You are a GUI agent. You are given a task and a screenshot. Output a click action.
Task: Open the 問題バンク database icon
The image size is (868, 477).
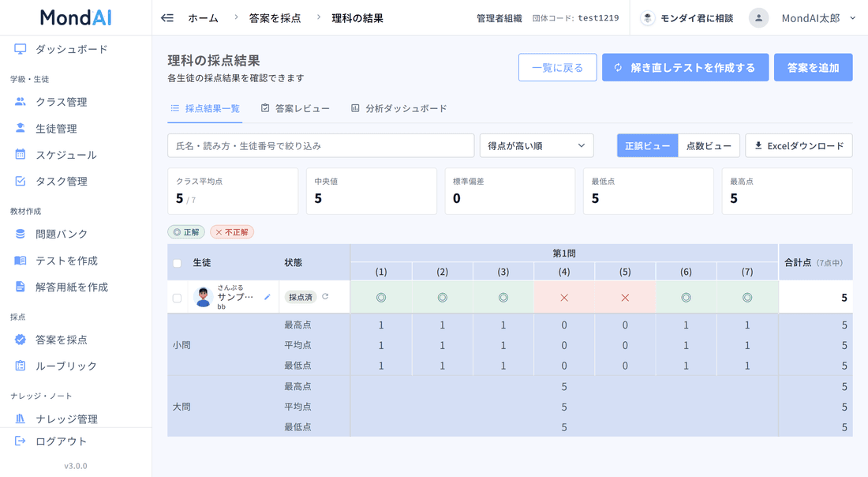(x=21, y=234)
